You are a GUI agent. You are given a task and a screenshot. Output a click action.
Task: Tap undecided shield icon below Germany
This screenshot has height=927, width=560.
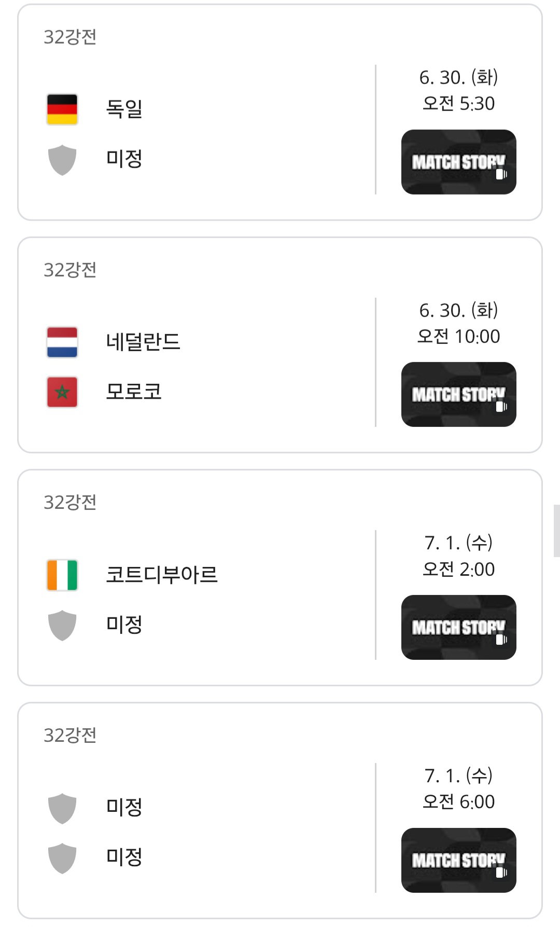tap(62, 160)
